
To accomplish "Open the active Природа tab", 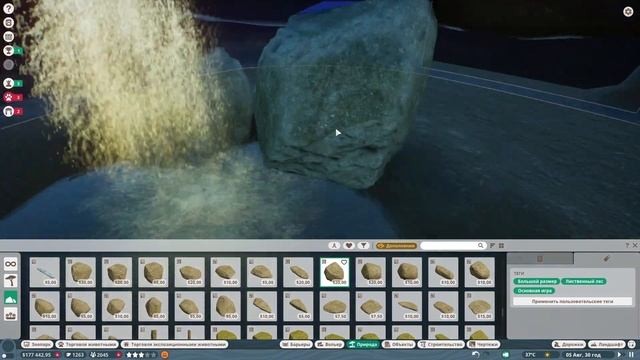I will (x=363, y=344).
